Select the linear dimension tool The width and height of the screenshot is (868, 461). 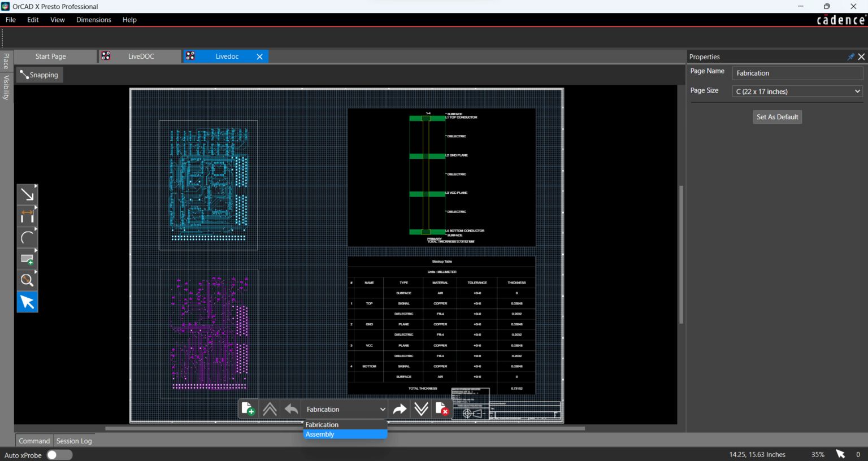(x=27, y=215)
